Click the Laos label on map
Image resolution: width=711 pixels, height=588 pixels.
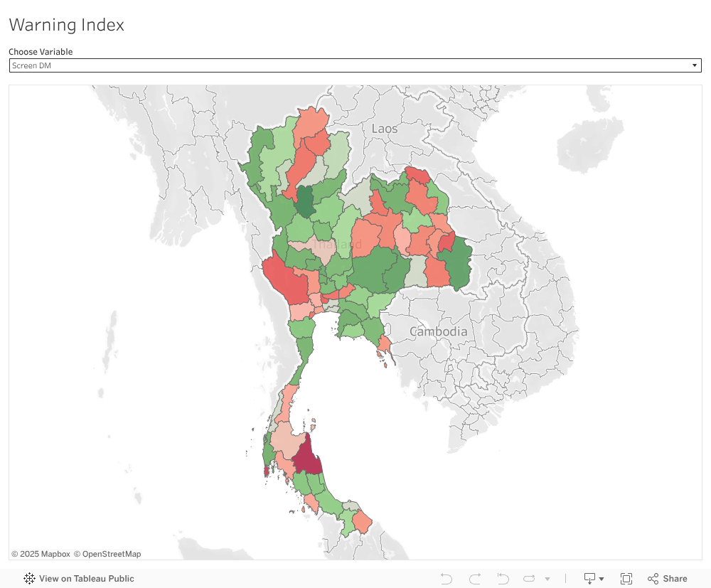point(384,129)
